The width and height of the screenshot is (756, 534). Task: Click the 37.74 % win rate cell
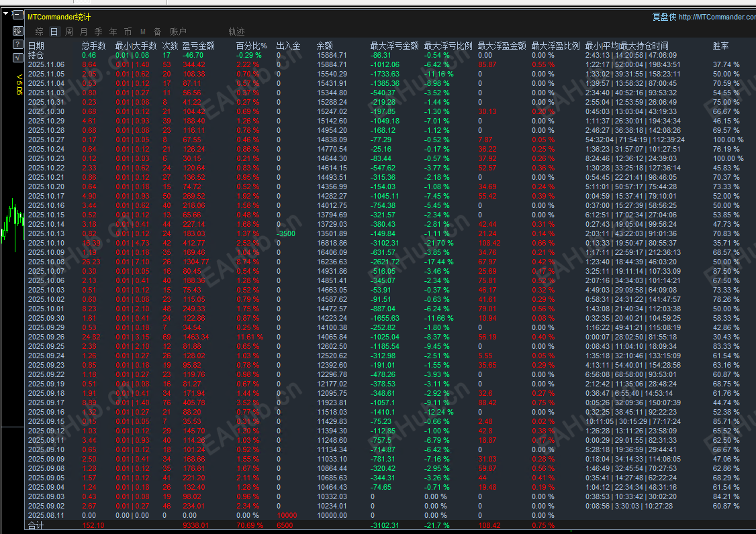click(x=726, y=64)
